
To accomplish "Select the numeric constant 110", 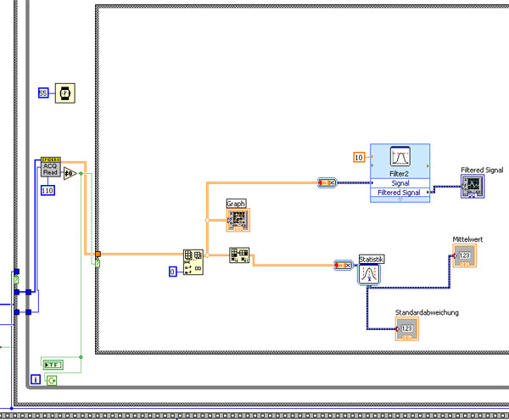I will pyautogui.click(x=48, y=191).
